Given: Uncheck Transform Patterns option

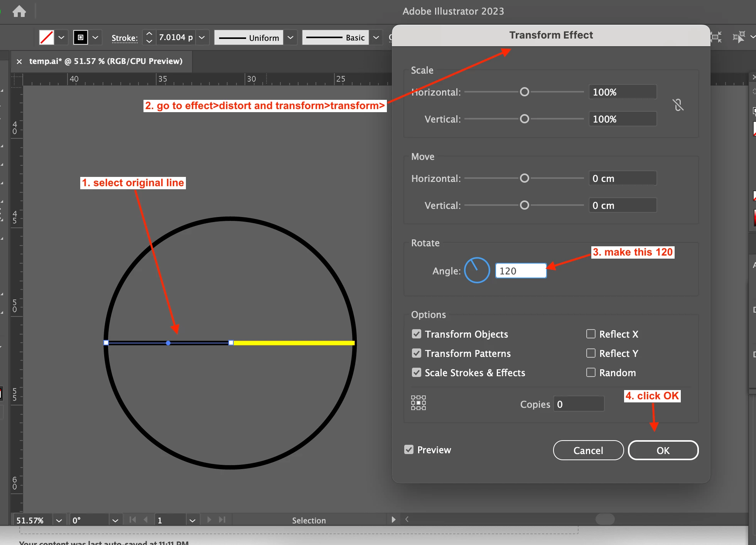Looking at the screenshot, I should point(416,353).
